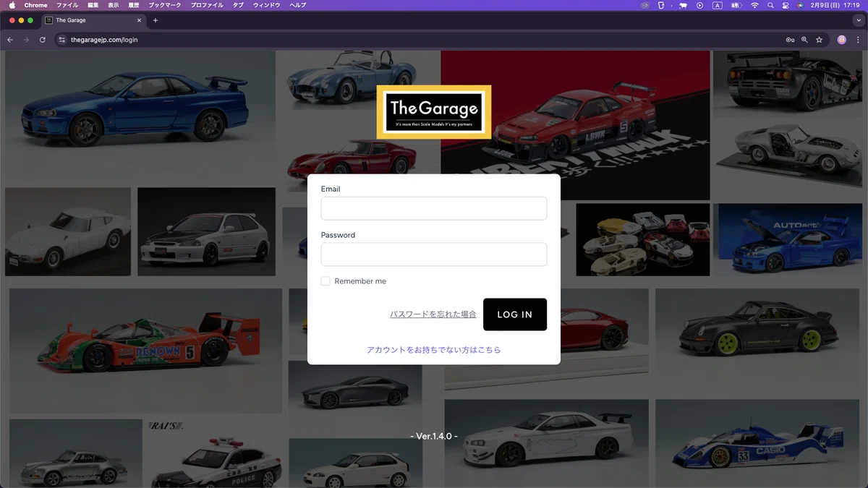
Task: Expand the tab search dropdown arrow
Action: tap(859, 20)
